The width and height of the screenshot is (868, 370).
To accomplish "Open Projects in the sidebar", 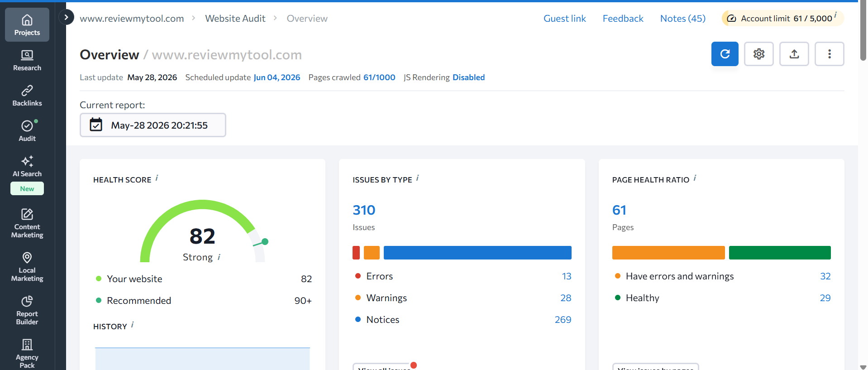I will [x=27, y=25].
